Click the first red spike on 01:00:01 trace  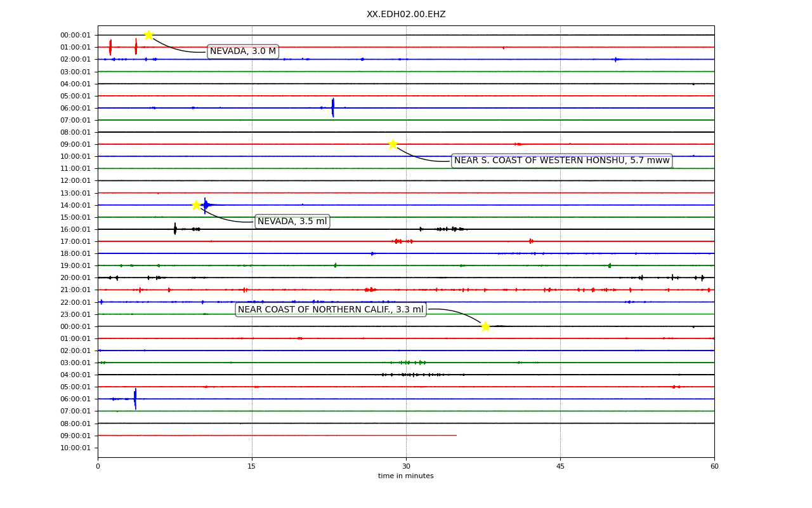[x=110, y=47]
